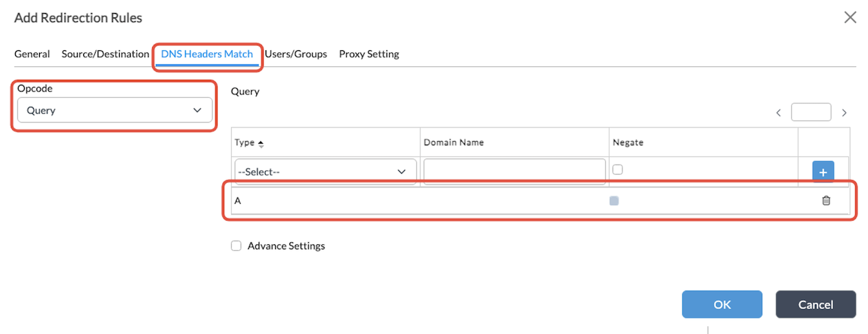This screenshot has width=868, height=334.
Task: Expand the Type --Select-- dropdown
Action: click(x=325, y=171)
